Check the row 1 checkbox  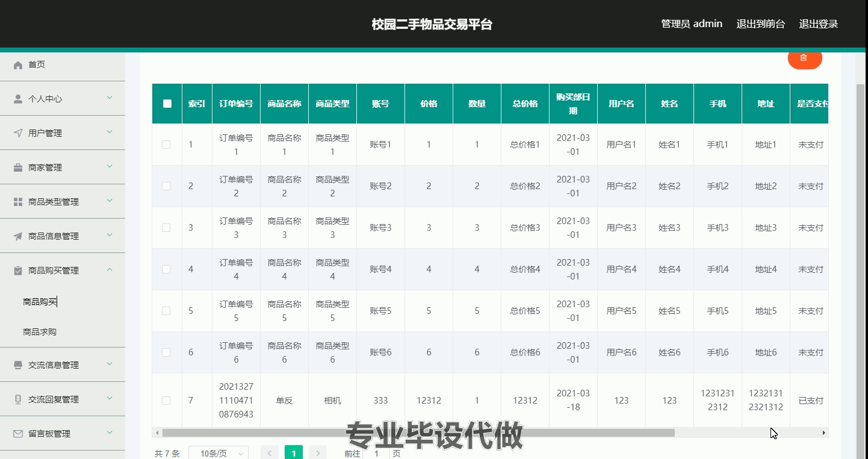pos(166,145)
